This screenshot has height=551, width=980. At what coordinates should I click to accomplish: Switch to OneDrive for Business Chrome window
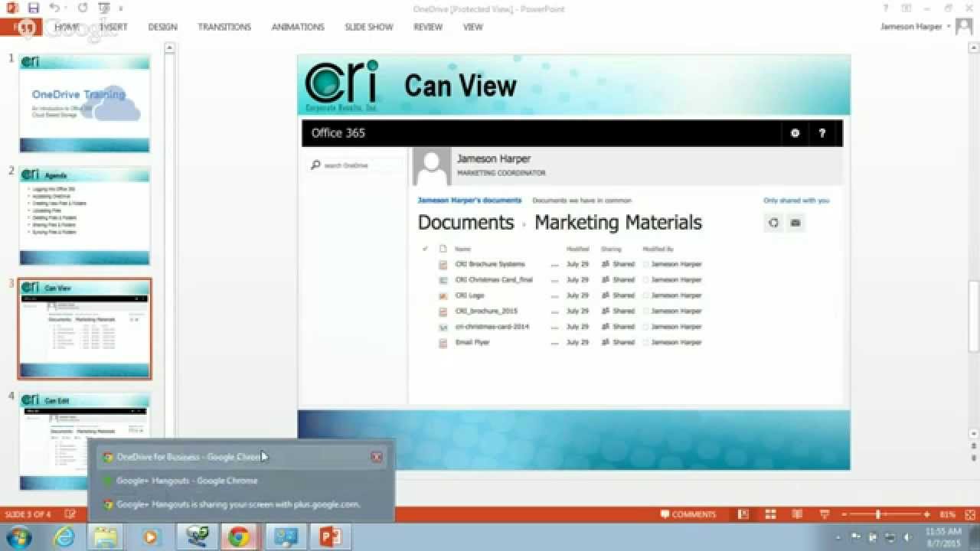pyautogui.click(x=242, y=457)
